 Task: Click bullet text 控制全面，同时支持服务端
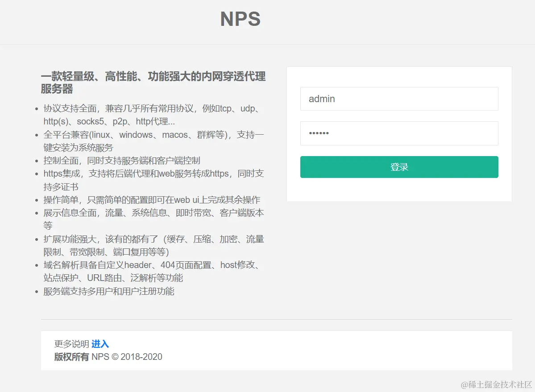[122, 161]
